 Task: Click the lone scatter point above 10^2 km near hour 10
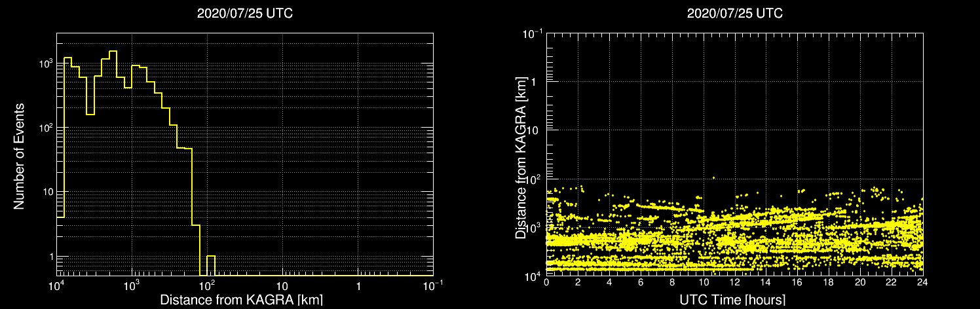[713, 177]
